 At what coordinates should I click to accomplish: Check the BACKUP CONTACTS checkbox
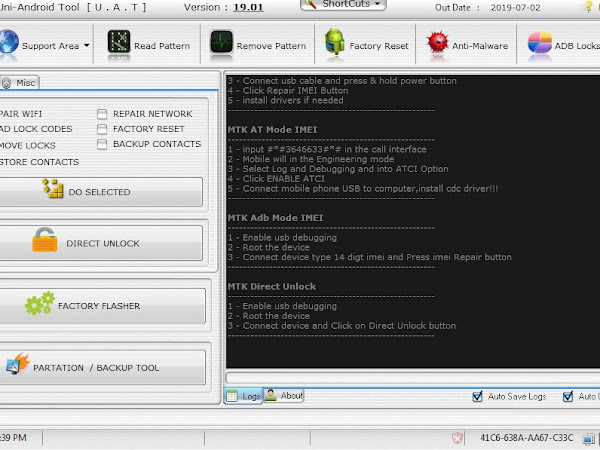(102, 144)
